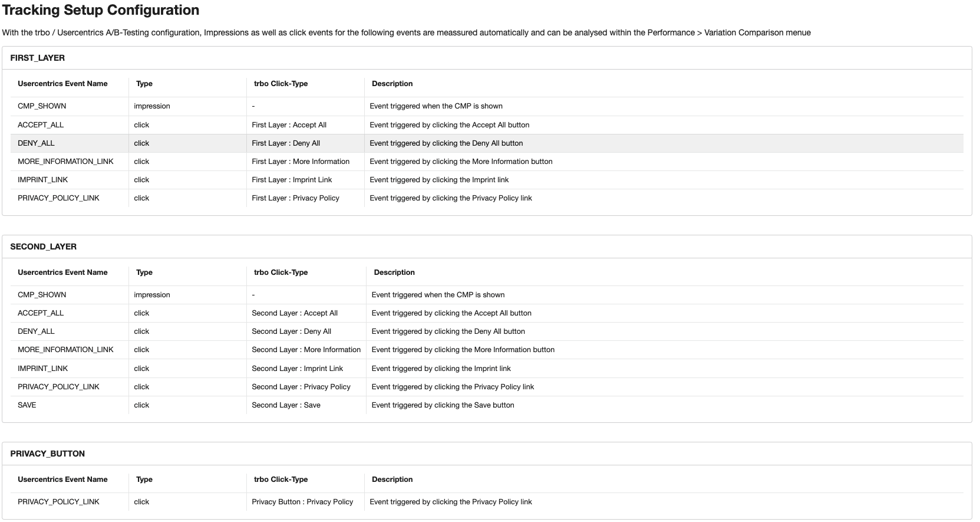Click 'trbo Click-Type' header in PRIVACY_BUTTON table

[281, 480]
